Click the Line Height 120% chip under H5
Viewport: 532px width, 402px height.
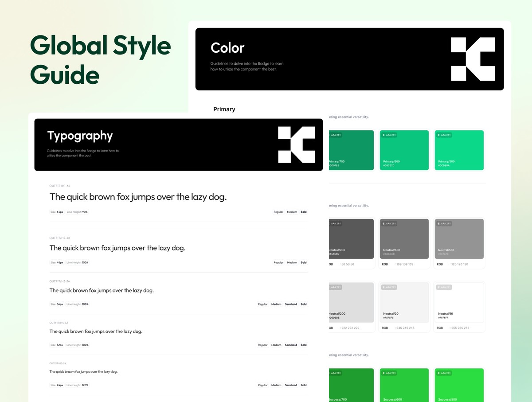coord(78,385)
